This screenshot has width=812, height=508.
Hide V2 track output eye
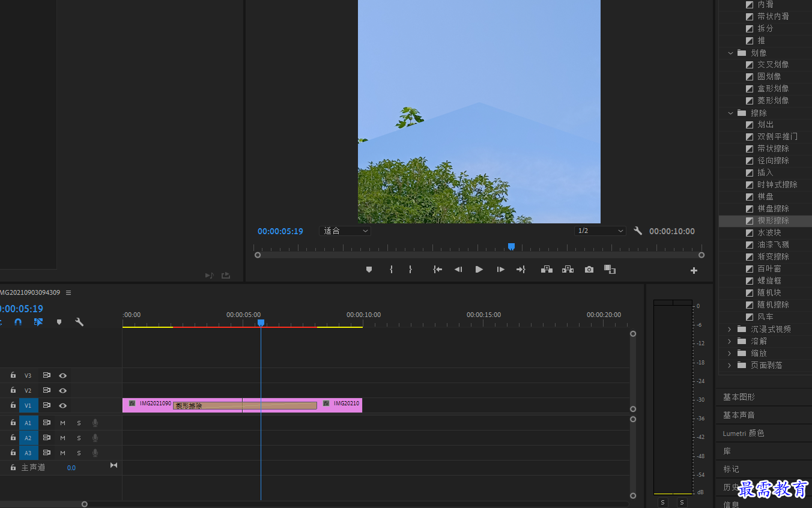[62, 390]
